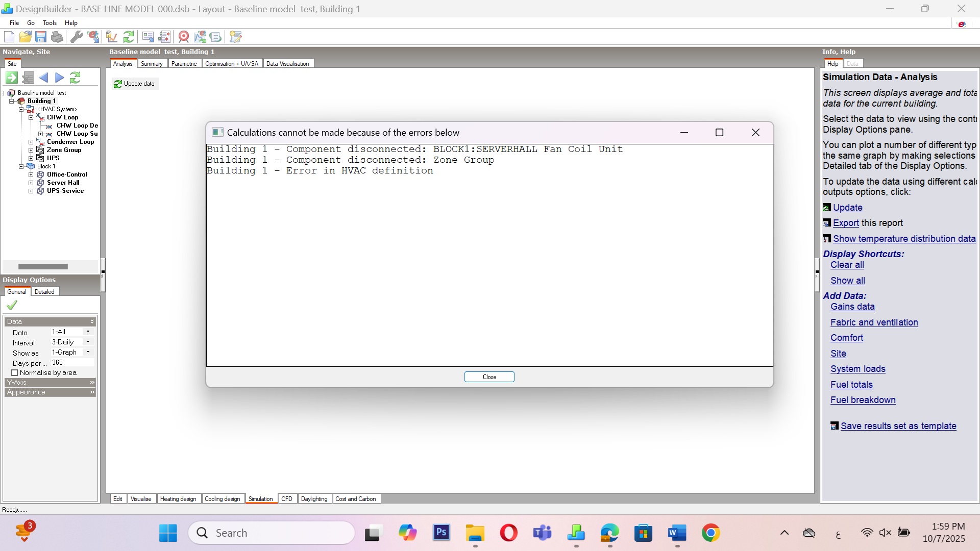Open DesignBuilder app in Windows taskbar

576,533
